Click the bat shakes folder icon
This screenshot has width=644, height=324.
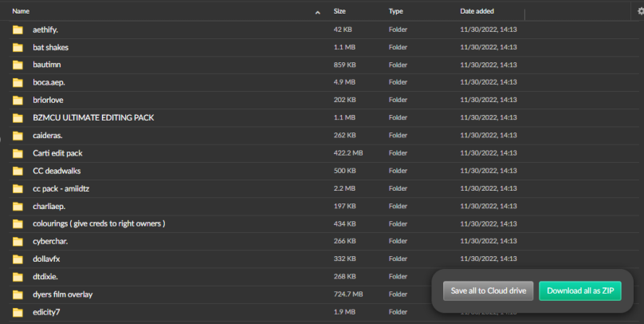(x=18, y=47)
